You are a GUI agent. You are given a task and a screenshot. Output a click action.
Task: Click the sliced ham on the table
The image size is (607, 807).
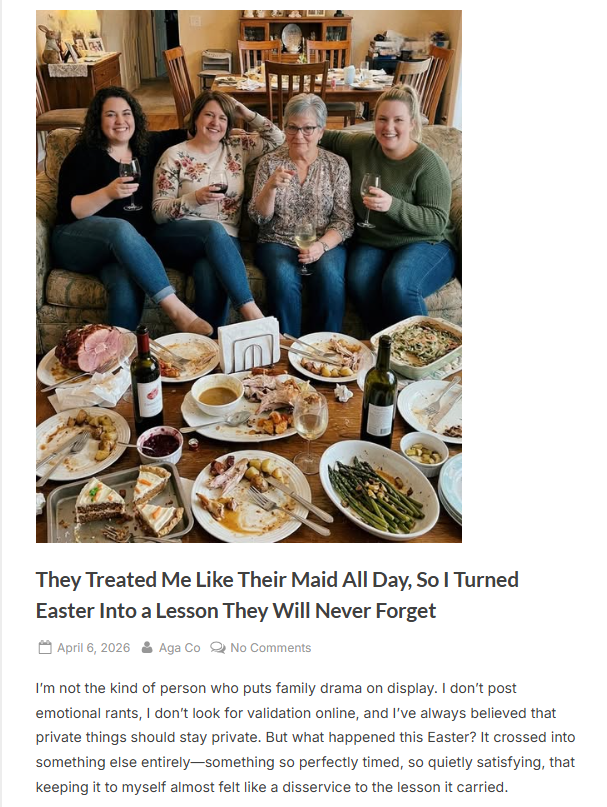click(x=88, y=347)
